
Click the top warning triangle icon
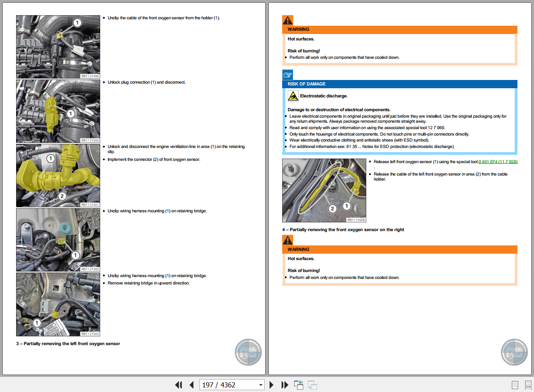point(288,20)
